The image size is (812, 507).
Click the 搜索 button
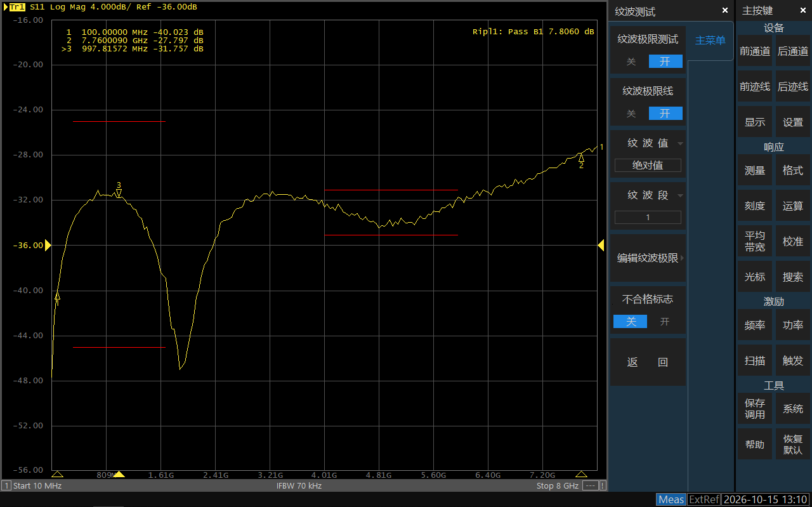(793, 277)
